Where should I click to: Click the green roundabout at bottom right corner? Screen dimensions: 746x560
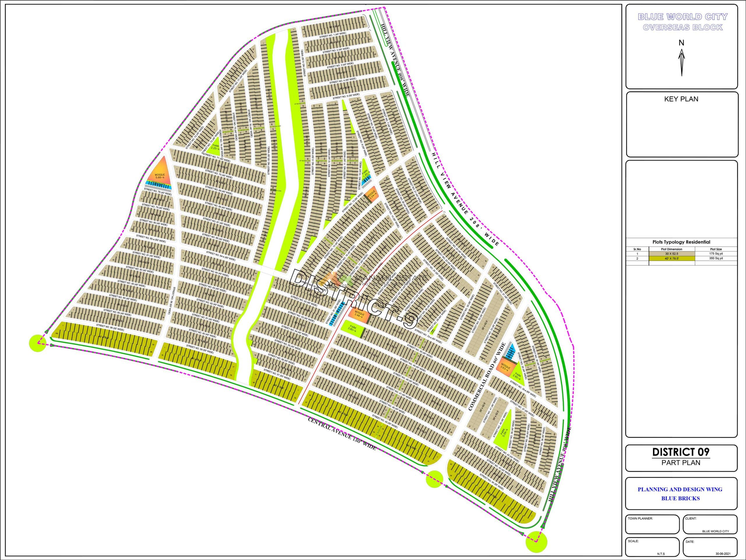[x=536, y=542]
